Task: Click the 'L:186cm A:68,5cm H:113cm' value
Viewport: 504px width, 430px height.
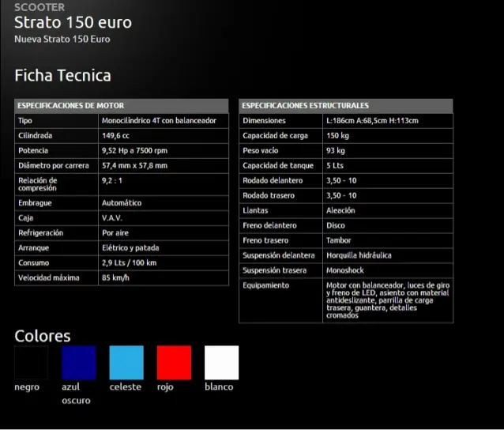Action: pos(372,121)
